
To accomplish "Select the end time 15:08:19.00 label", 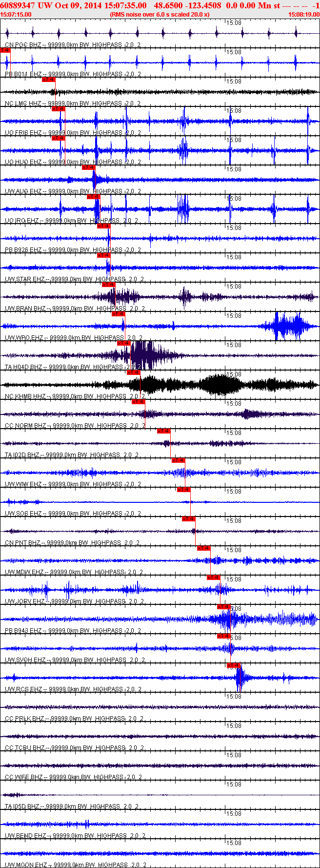I will (x=303, y=15).
